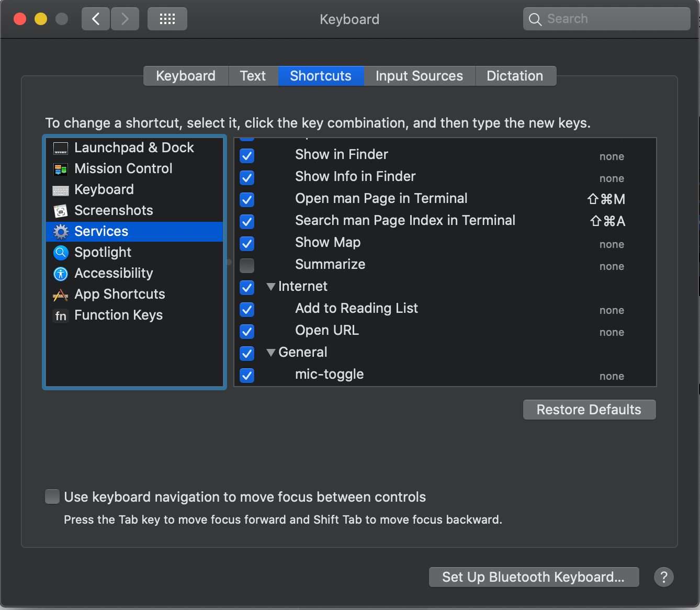The image size is (700, 610).
Task: Click 'none' shortcut for Open URL
Action: (612, 332)
